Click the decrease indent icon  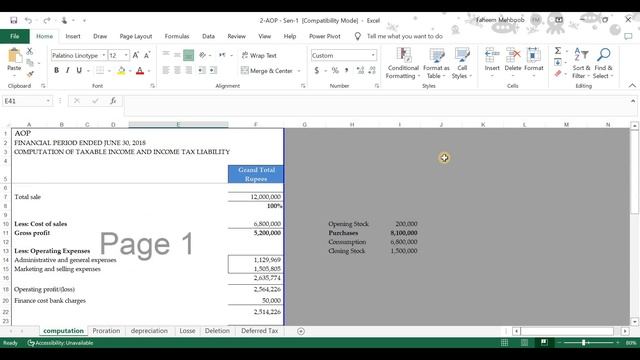(202, 70)
